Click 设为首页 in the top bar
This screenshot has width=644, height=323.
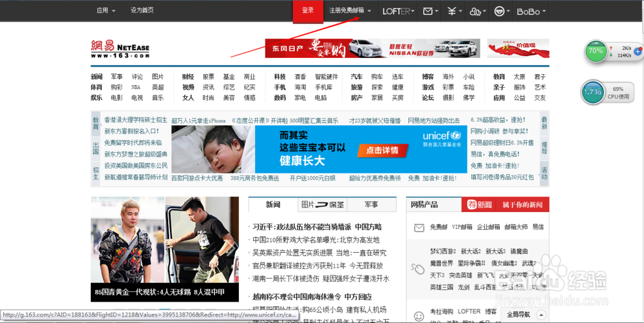(x=142, y=10)
